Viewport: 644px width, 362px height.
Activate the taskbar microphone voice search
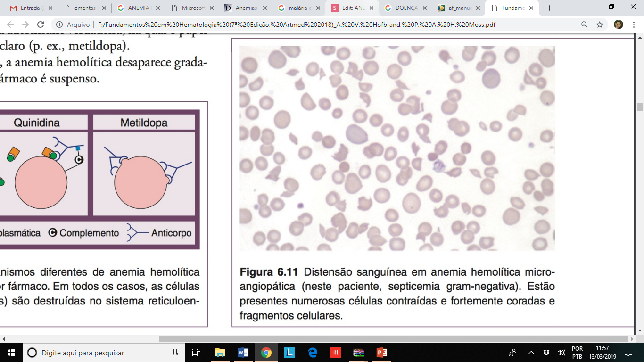pos(175,353)
